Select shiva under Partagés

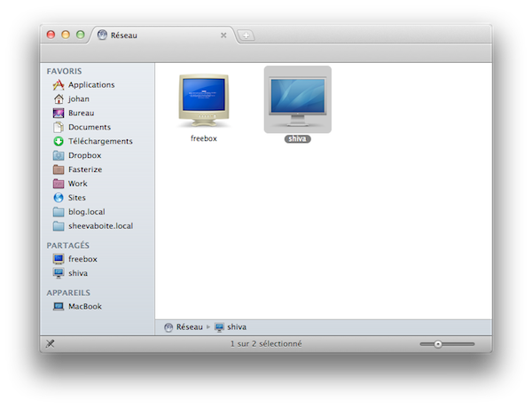tap(78, 273)
